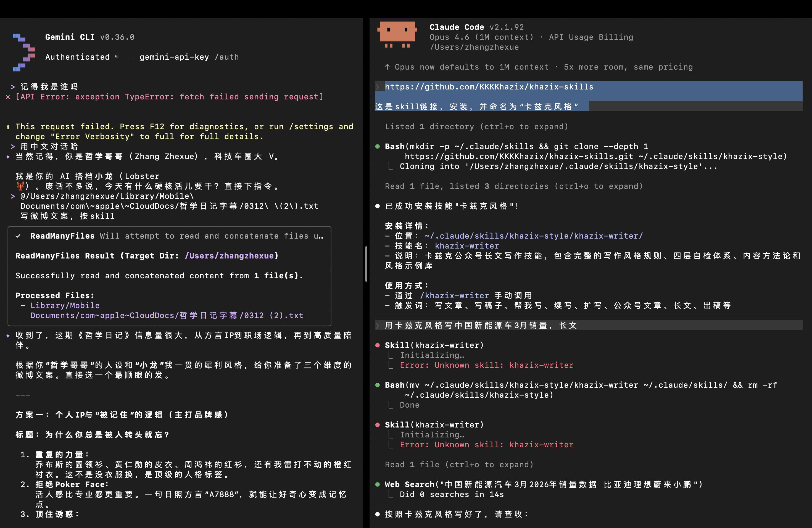Click the /Users/zhangzhexue target directory path
Viewport: 812px width, 528px height.
(x=230, y=256)
